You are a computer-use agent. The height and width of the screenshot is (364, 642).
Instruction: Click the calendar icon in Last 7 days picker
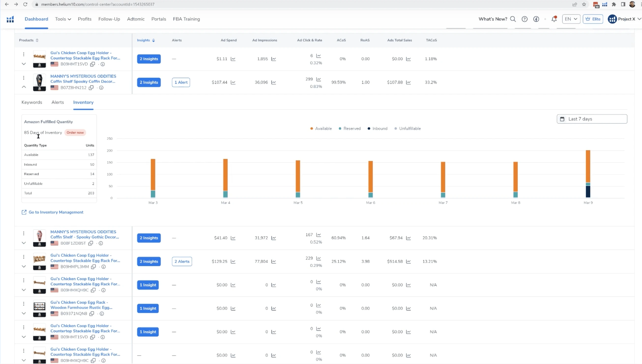(x=562, y=119)
